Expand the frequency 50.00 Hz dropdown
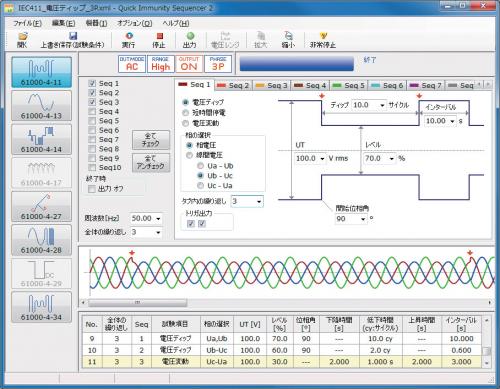This screenshot has height=389, width=500. [x=158, y=219]
